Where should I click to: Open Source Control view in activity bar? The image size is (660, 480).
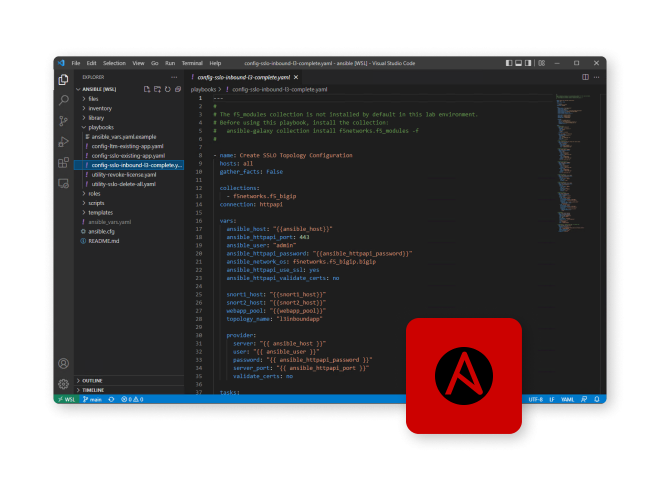coord(64,121)
